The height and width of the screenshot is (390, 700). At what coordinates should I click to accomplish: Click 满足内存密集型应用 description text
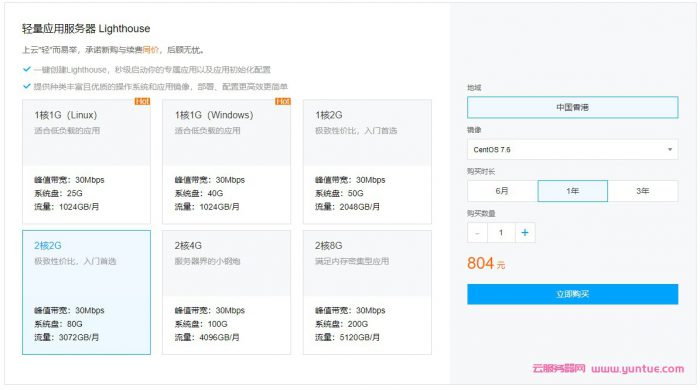[352, 261]
